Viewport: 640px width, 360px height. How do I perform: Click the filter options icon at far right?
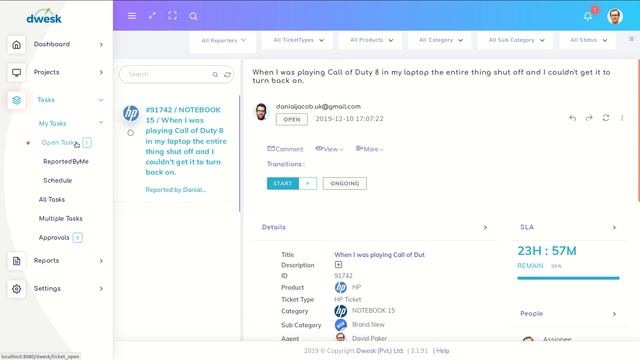click(x=631, y=39)
